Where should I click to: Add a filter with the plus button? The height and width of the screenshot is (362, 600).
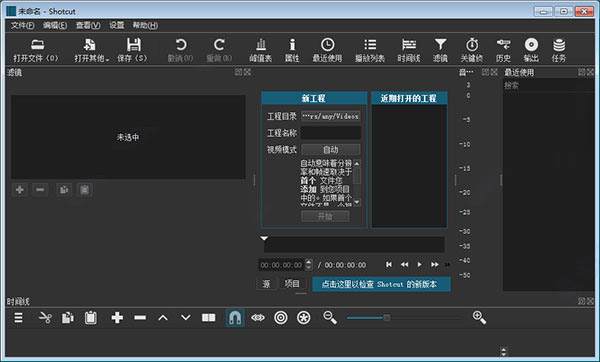(20, 189)
